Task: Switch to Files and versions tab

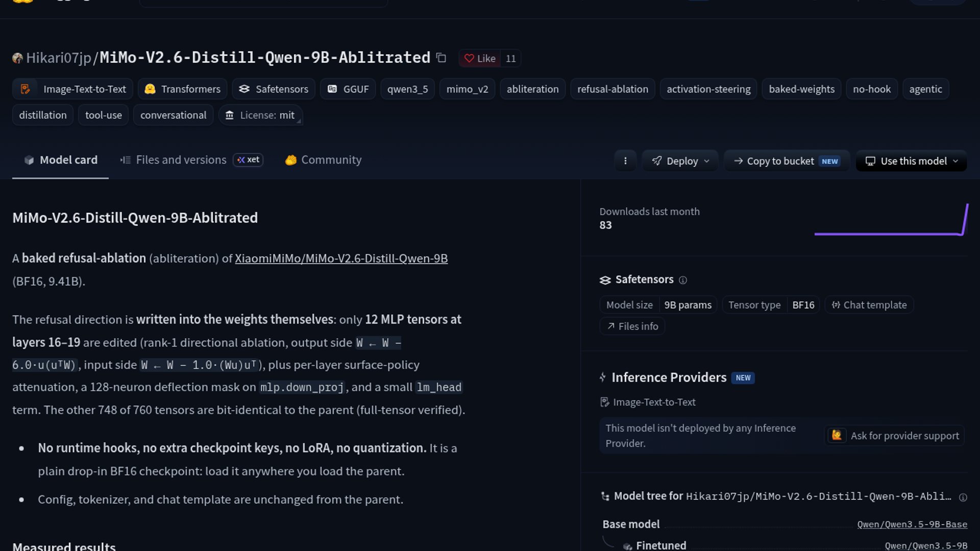Action: (191, 160)
